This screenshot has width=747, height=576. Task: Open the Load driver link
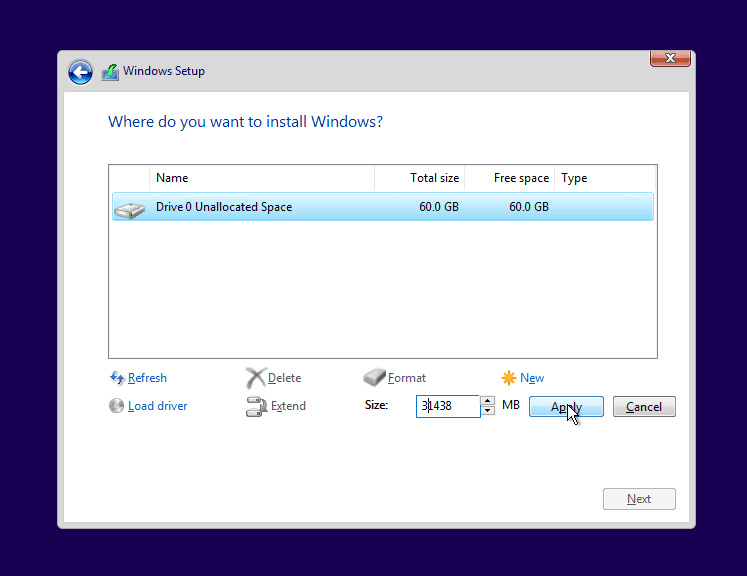(x=158, y=406)
